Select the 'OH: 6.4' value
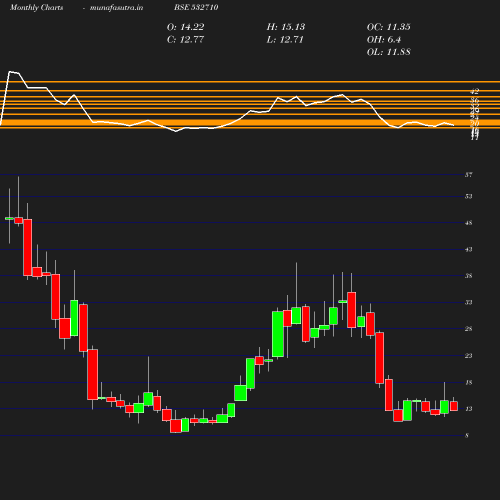 click(x=384, y=40)
